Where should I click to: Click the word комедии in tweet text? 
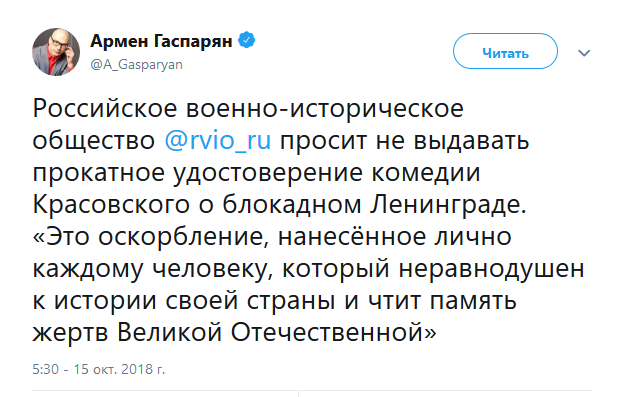point(426,173)
